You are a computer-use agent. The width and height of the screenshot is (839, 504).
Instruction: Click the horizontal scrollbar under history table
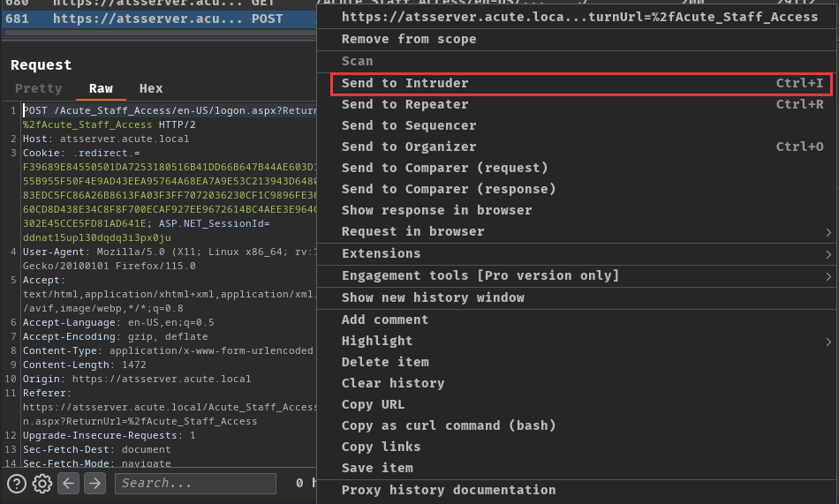pos(160,34)
